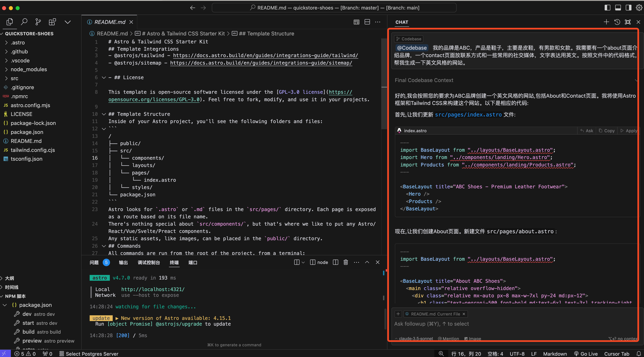Image resolution: width=644 pixels, height=357 pixels.
Task: Go forward with the navigation arrow
Action: [x=203, y=8]
